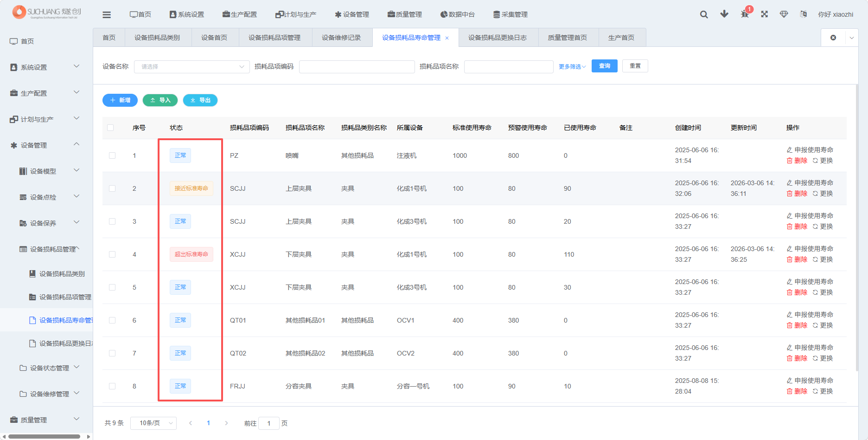The image size is (868, 440).
Task: Toggle the hamburger sidebar collapse icon
Action: [107, 15]
